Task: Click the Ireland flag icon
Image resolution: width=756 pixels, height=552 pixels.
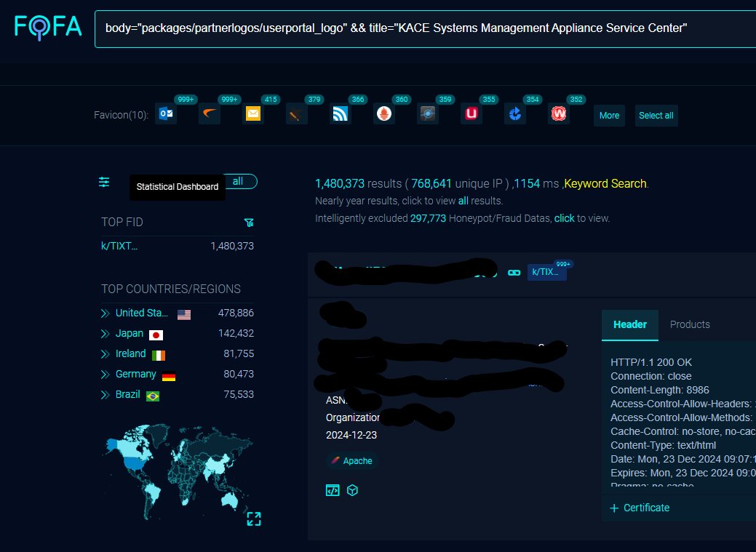Action: coord(159,356)
